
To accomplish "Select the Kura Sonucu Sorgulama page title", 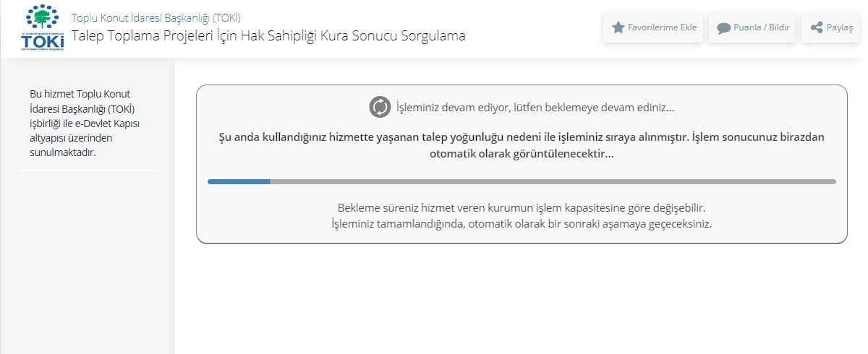I will [268, 35].
